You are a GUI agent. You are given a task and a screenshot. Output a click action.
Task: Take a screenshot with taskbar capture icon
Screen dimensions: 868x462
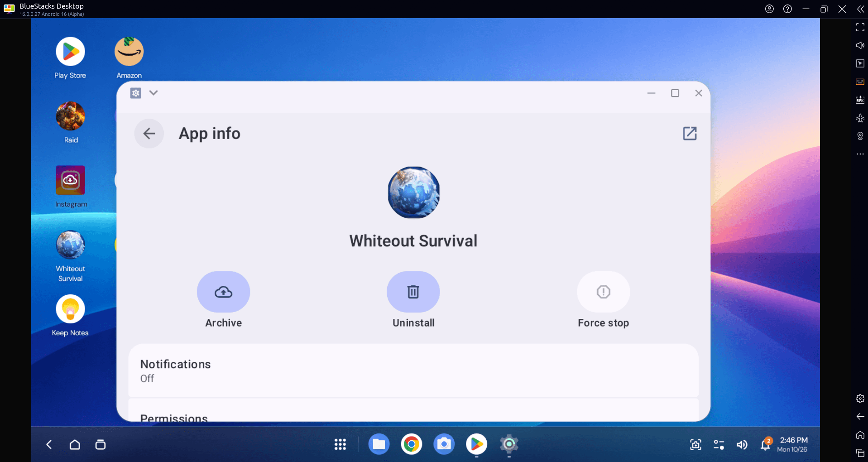pyautogui.click(x=696, y=445)
